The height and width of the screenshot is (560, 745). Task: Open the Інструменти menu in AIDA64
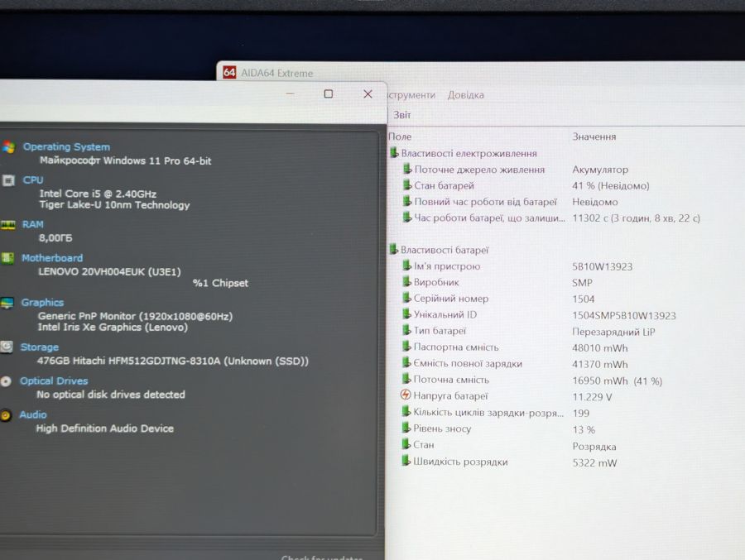click(x=411, y=95)
